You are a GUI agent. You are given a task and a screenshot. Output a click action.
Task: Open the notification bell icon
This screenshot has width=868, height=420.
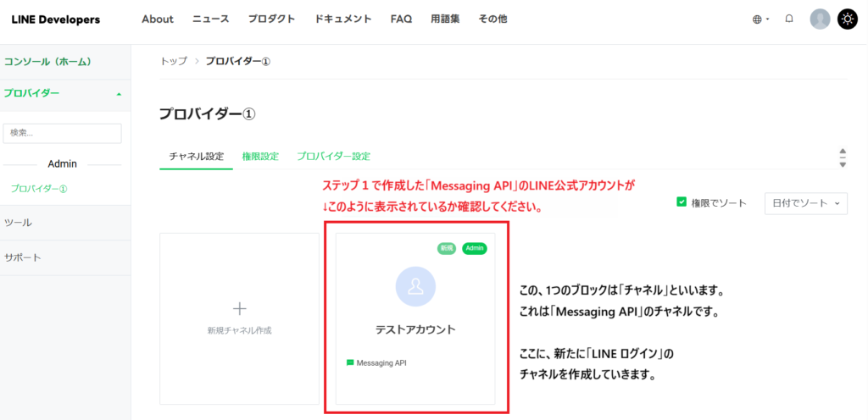point(789,19)
